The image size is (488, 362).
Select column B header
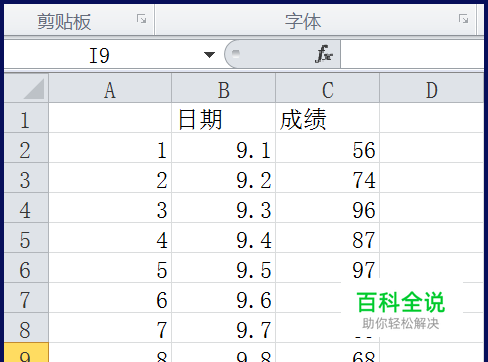tap(224, 88)
